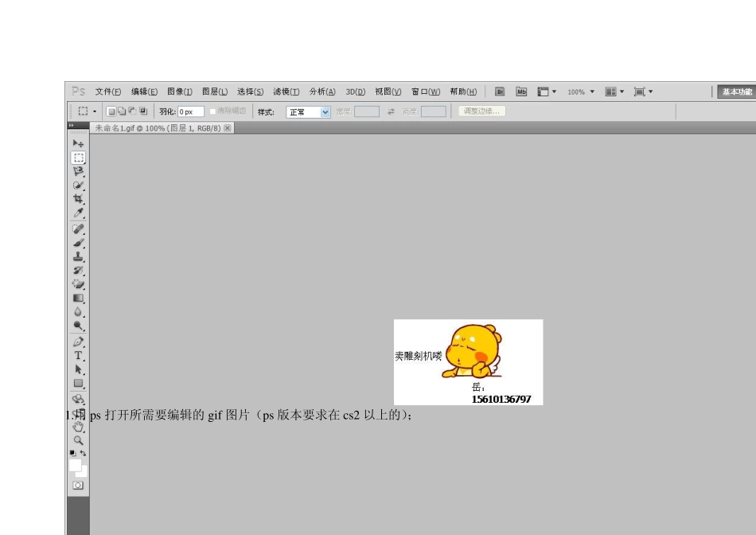The width and height of the screenshot is (756, 535).
Task: Open the 视图(V) menu
Action: [388, 92]
